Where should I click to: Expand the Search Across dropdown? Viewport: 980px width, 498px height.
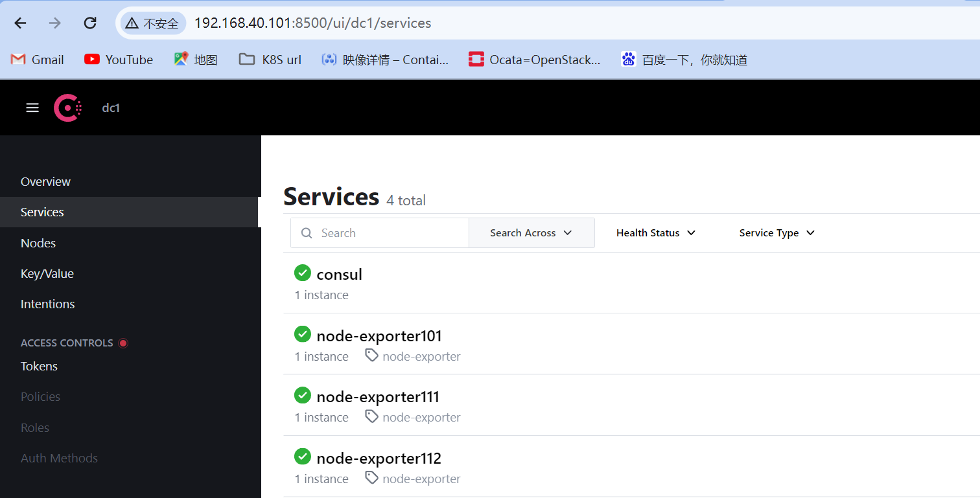[531, 232]
